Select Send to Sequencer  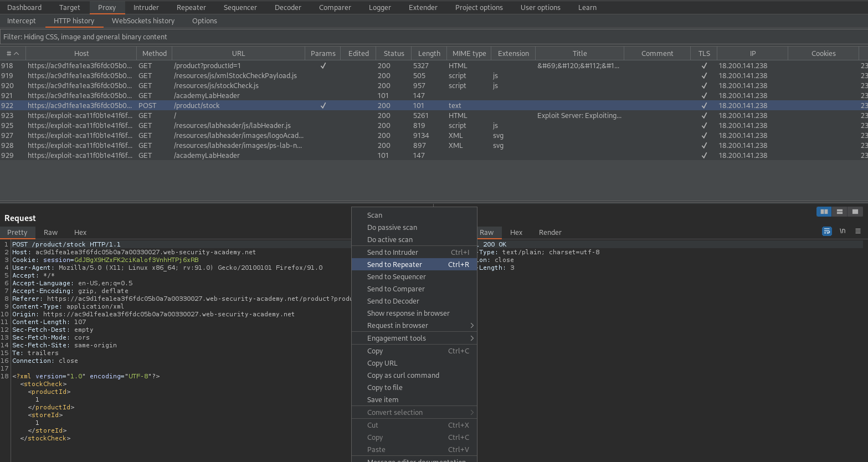tap(414, 276)
